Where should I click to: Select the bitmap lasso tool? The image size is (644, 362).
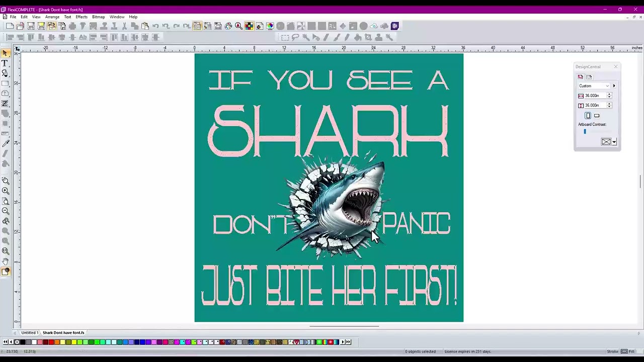pos(295,37)
